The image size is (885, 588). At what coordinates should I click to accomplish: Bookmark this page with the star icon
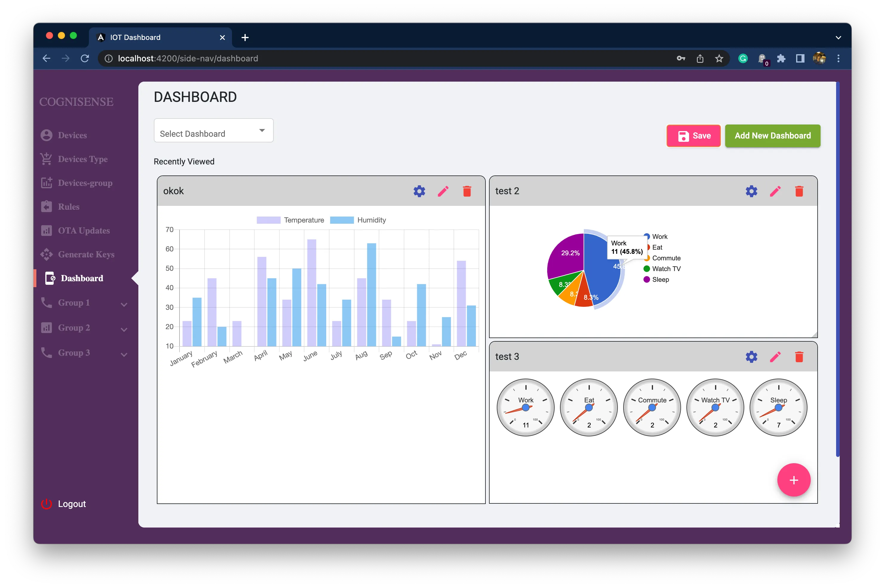tap(719, 58)
